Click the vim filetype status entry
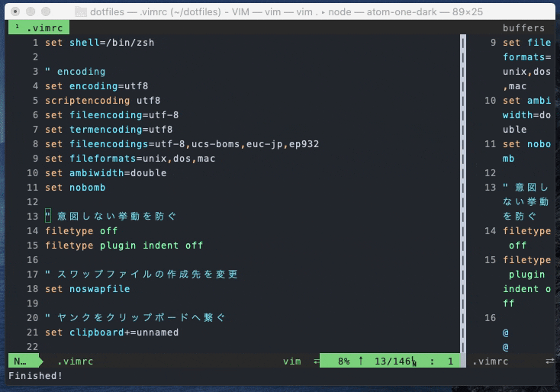This screenshot has height=392, width=560. click(x=291, y=361)
